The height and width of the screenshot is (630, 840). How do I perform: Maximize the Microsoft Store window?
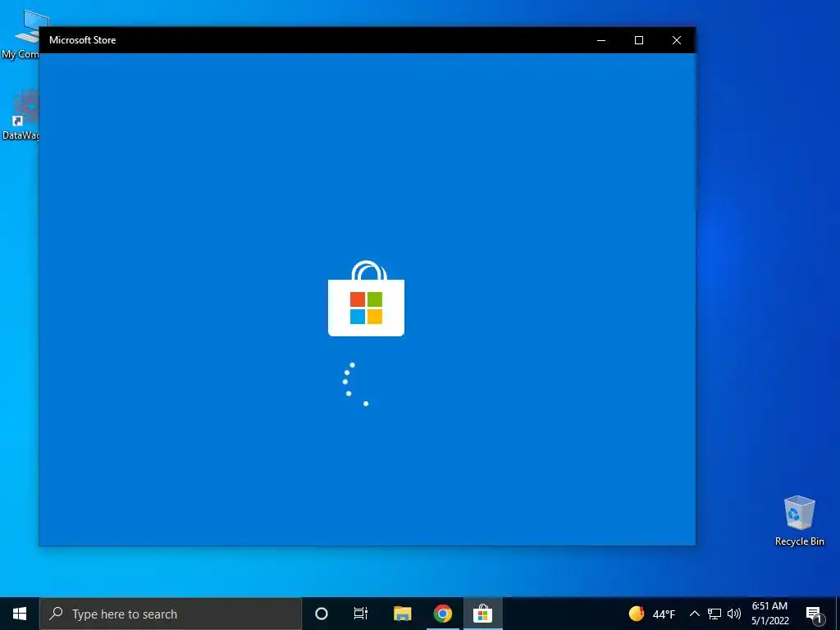click(x=638, y=40)
